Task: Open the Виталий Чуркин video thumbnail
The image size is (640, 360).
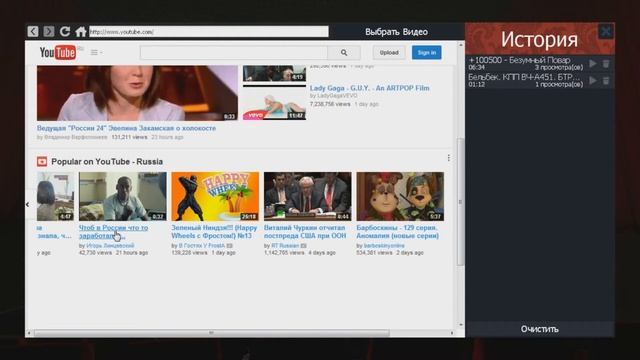Action: 308,196
